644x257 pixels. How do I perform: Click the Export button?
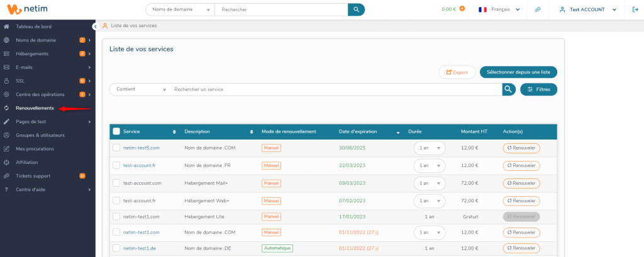pos(457,72)
